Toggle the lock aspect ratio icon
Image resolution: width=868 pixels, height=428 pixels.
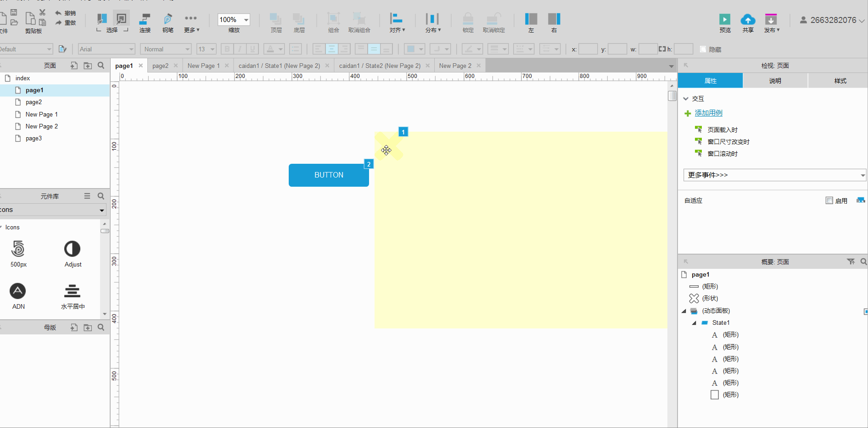[662, 49]
